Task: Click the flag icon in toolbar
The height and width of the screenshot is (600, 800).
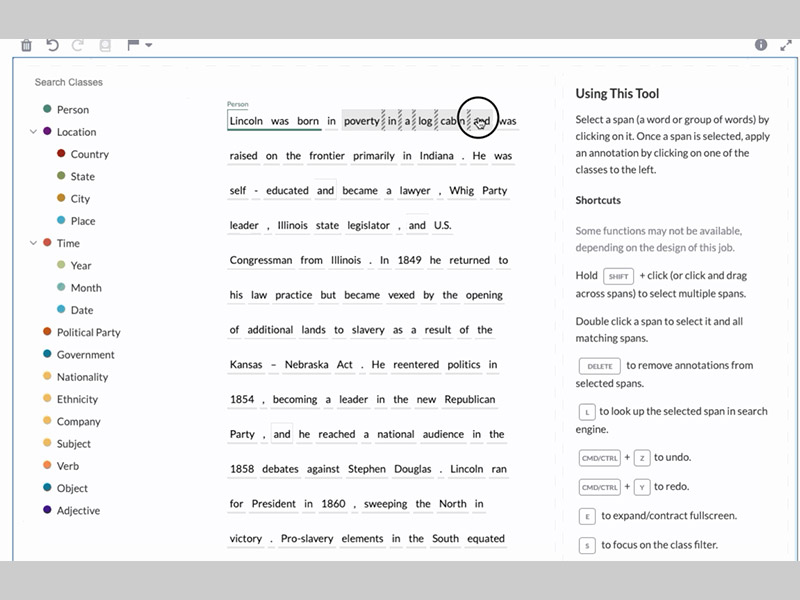Action: pyautogui.click(x=133, y=45)
